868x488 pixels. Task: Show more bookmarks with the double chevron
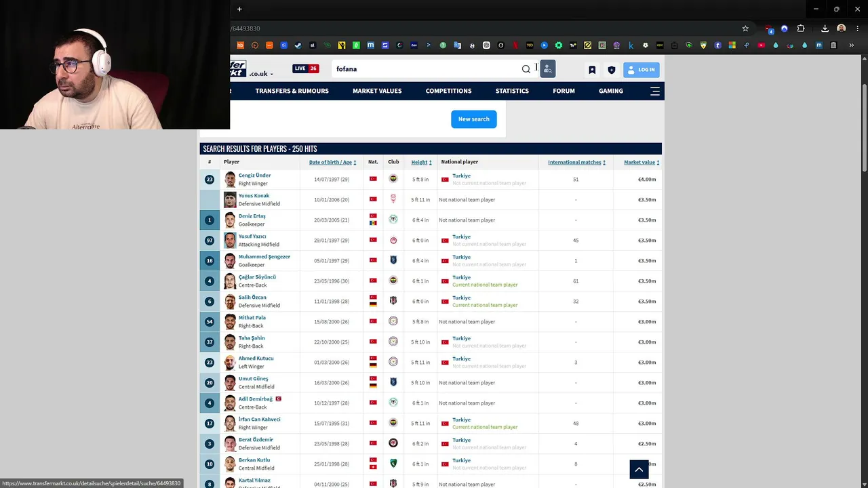point(852,45)
